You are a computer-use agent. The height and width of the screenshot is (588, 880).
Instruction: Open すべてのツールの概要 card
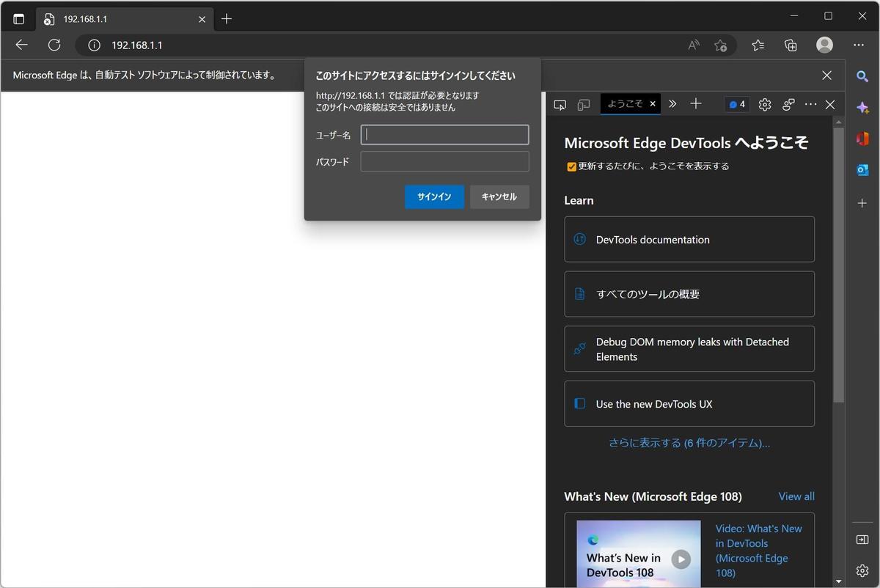[x=689, y=294]
